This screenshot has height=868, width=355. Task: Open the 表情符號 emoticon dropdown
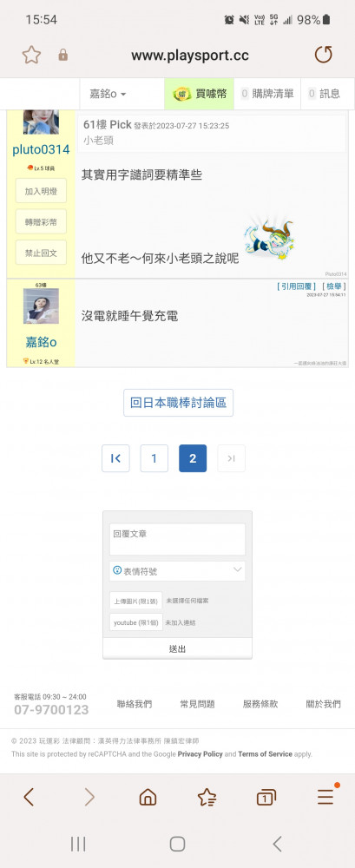coord(177,571)
